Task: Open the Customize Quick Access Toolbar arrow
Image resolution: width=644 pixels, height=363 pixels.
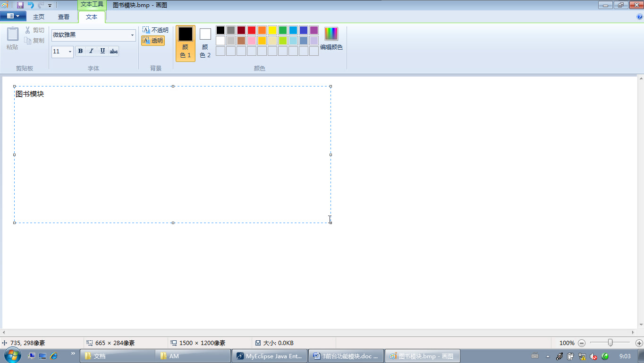Action: (x=50, y=6)
